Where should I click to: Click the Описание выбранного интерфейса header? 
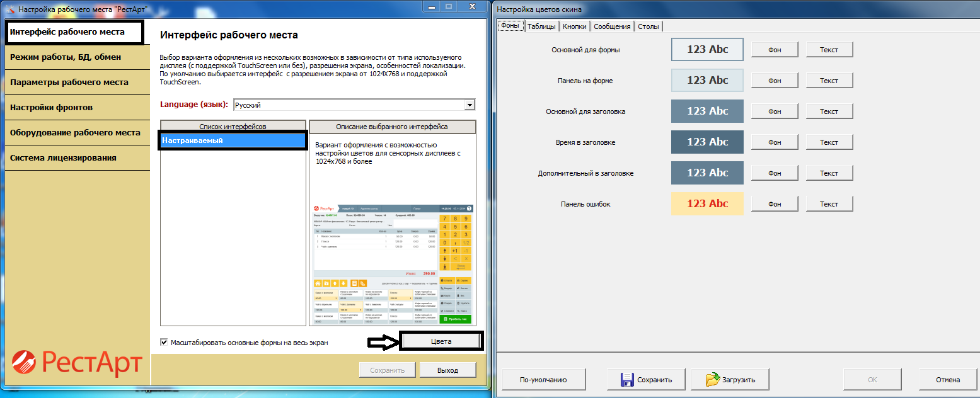point(392,127)
